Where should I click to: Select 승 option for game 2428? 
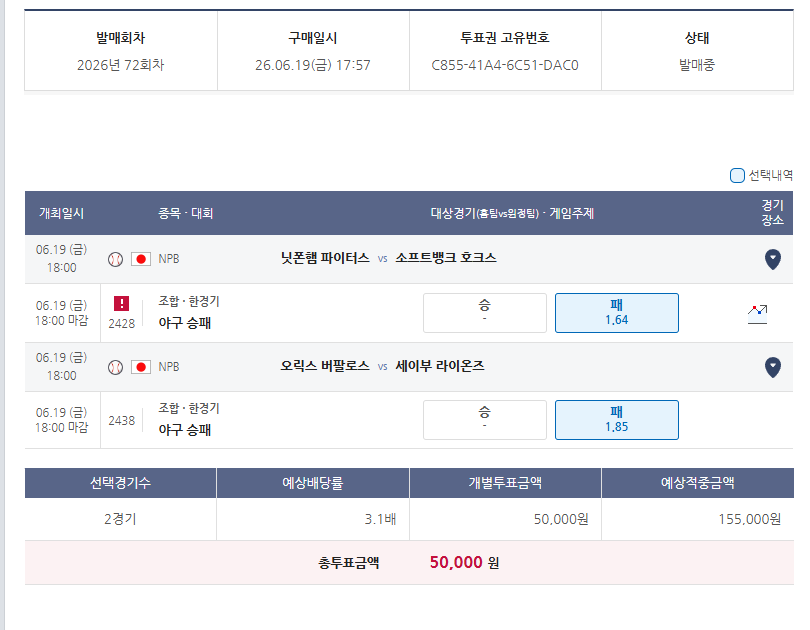[x=485, y=313]
